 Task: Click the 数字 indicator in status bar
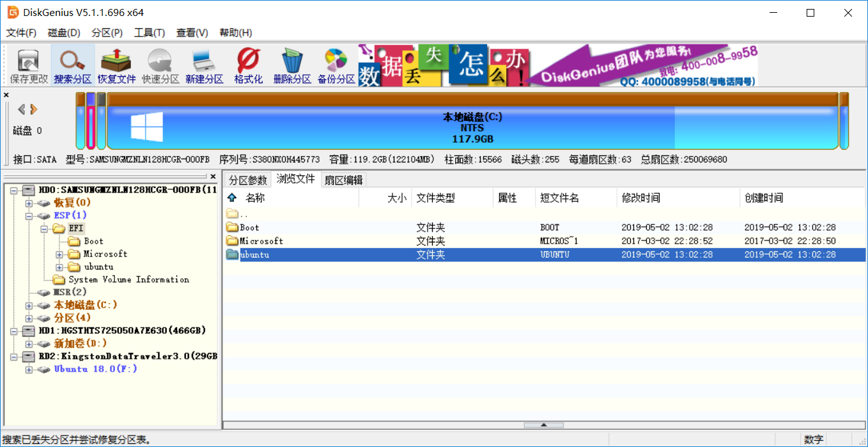[x=814, y=439]
